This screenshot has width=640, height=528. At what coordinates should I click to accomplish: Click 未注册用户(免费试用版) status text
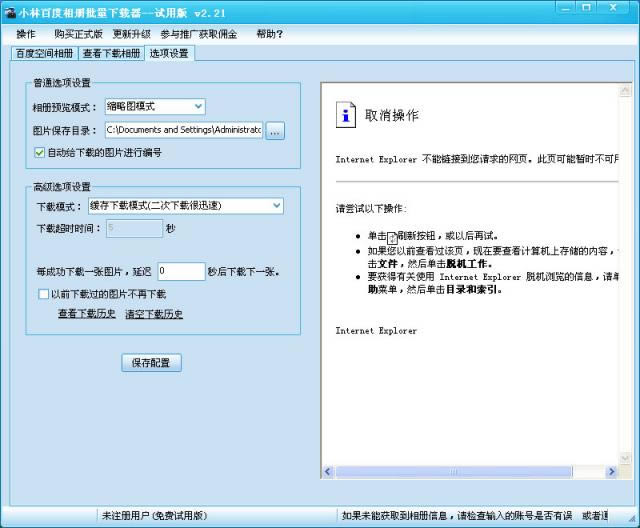point(154,516)
